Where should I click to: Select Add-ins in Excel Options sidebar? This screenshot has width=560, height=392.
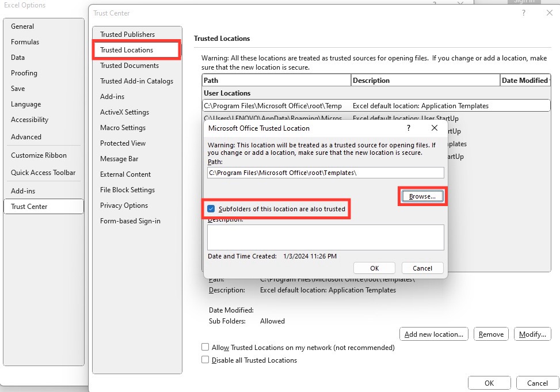point(23,191)
